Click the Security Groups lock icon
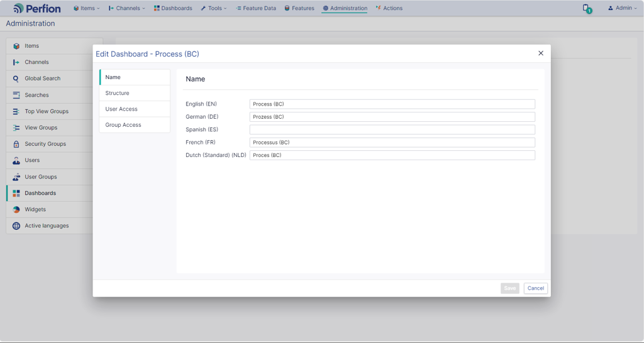This screenshot has height=343, width=644. (x=16, y=144)
